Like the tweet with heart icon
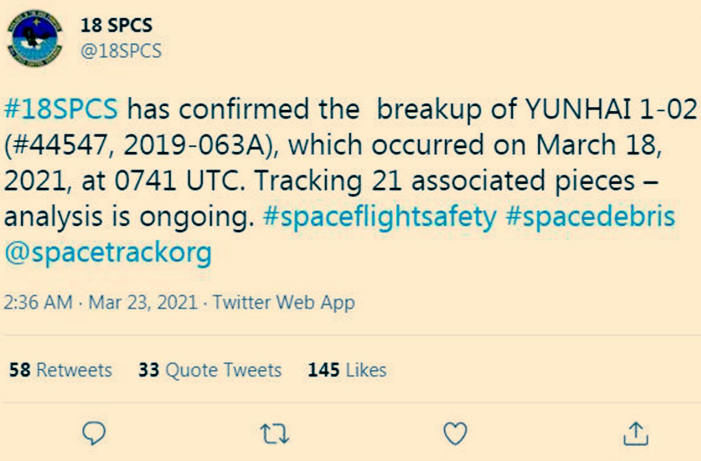Viewport: 701px width, 461px height. [x=455, y=432]
